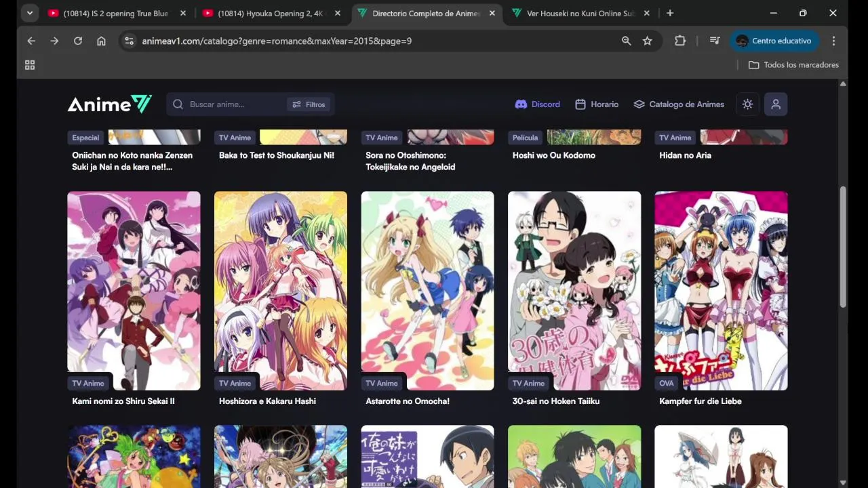The width and height of the screenshot is (868, 488).
Task: Open the green-background group poster, bottom row
Action: (574, 456)
